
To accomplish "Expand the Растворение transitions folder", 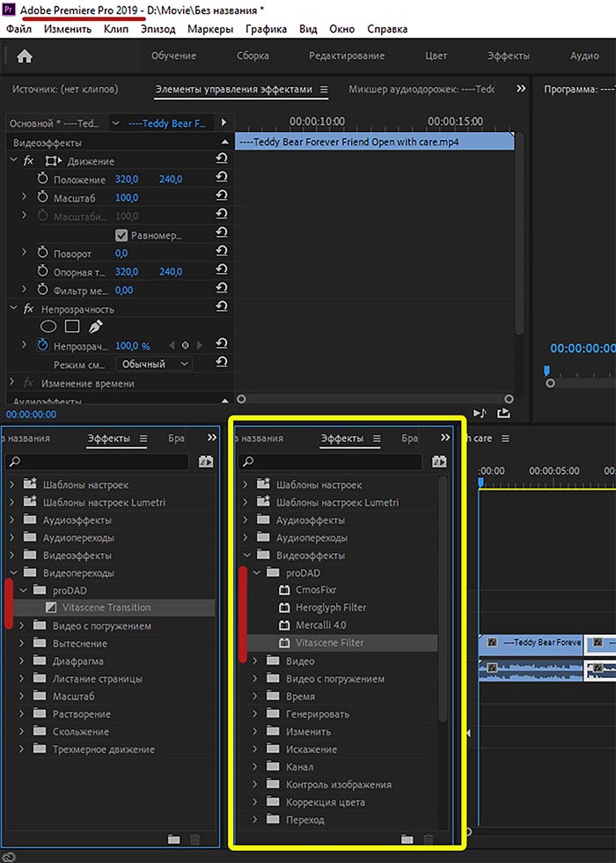I will pos(22,714).
